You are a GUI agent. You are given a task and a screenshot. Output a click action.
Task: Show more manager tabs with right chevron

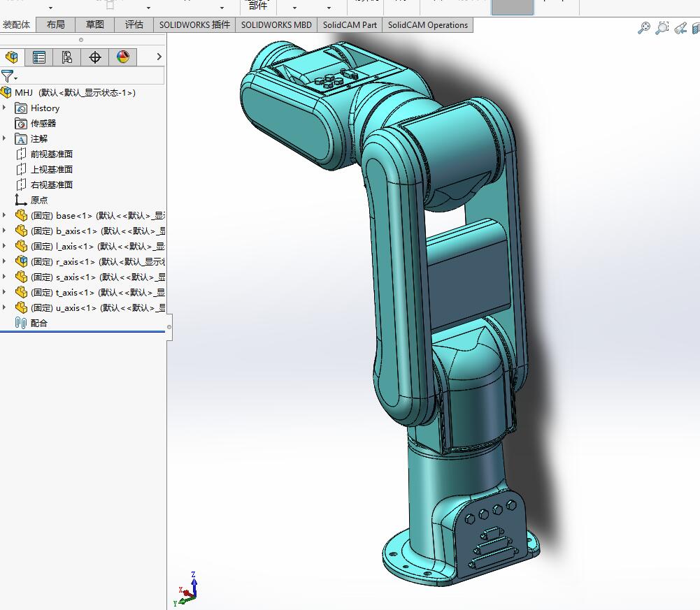pyautogui.click(x=159, y=57)
